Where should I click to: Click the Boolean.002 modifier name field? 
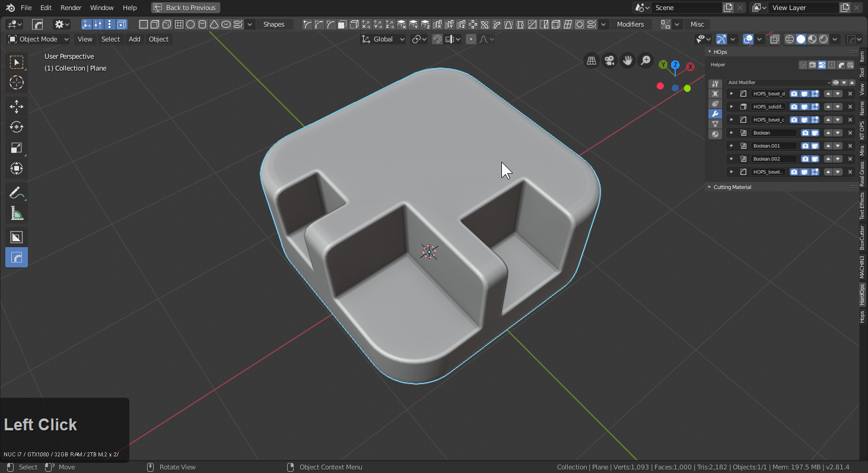773,159
